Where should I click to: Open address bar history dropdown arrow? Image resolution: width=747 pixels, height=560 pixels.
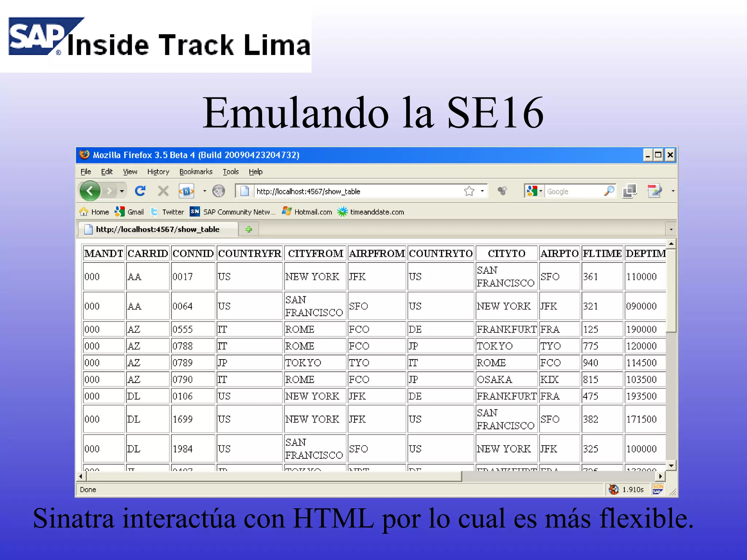pyautogui.click(x=482, y=191)
